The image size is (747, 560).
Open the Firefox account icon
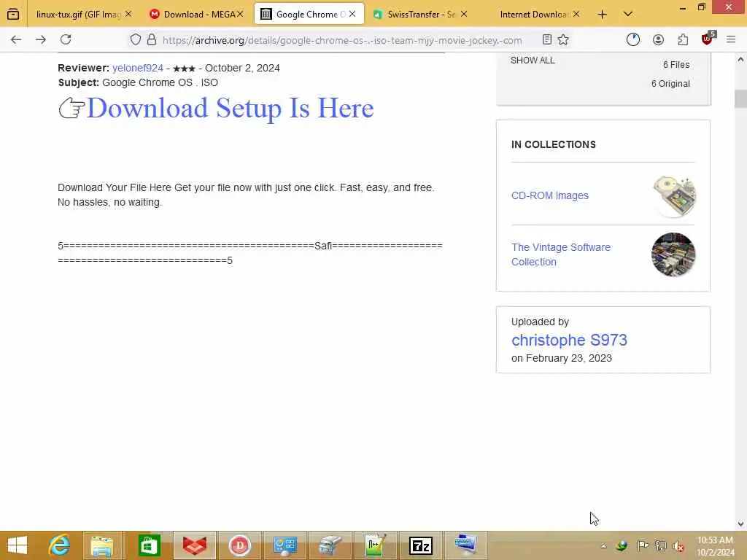(659, 39)
